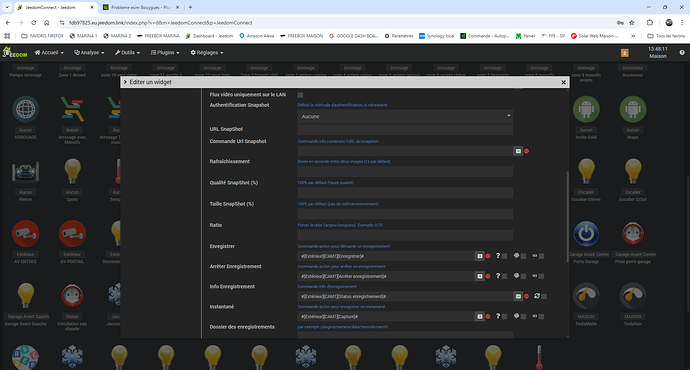Click the TeslaMatin gauge widget icon
Screen dimensions: 690x370
pos(586,296)
